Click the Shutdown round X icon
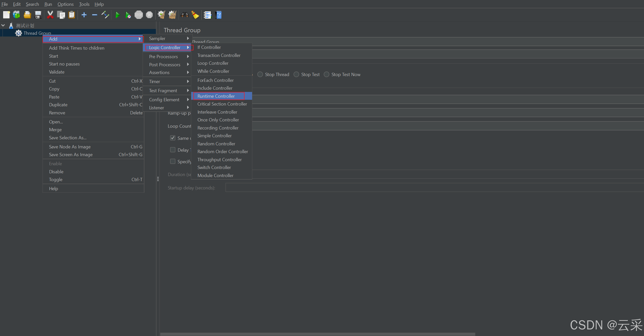The image size is (644, 336). (149, 15)
